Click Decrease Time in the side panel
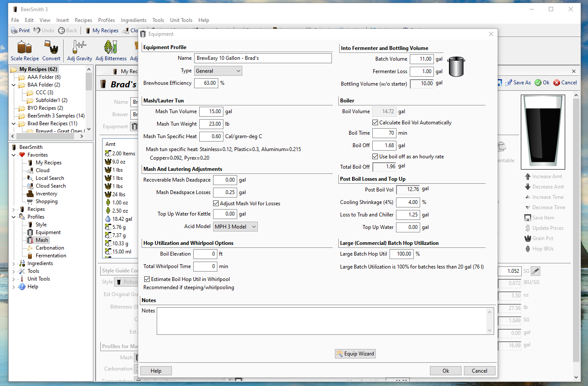The width and height of the screenshot is (588, 386). (x=545, y=207)
